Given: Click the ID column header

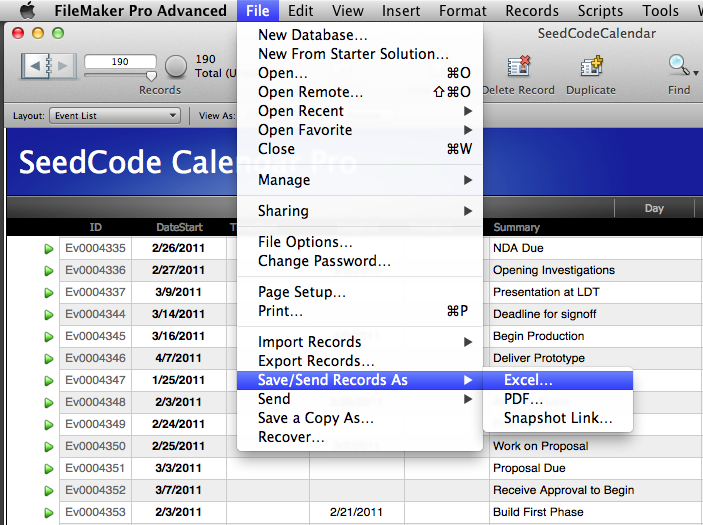Looking at the screenshot, I should [x=95, y=227].
